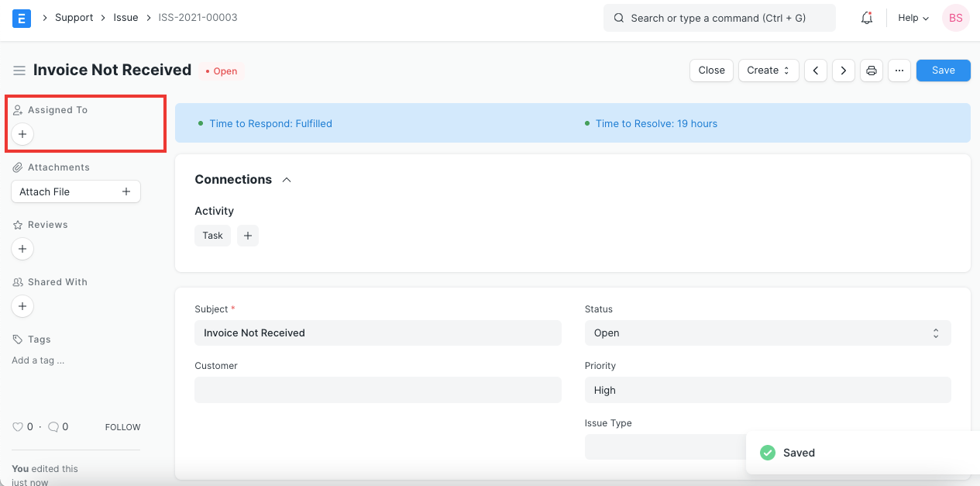Click the sidebar toggle icon beside the title
Screen dimensions: 980x486
pyautogui.click(x=19, y=70)
